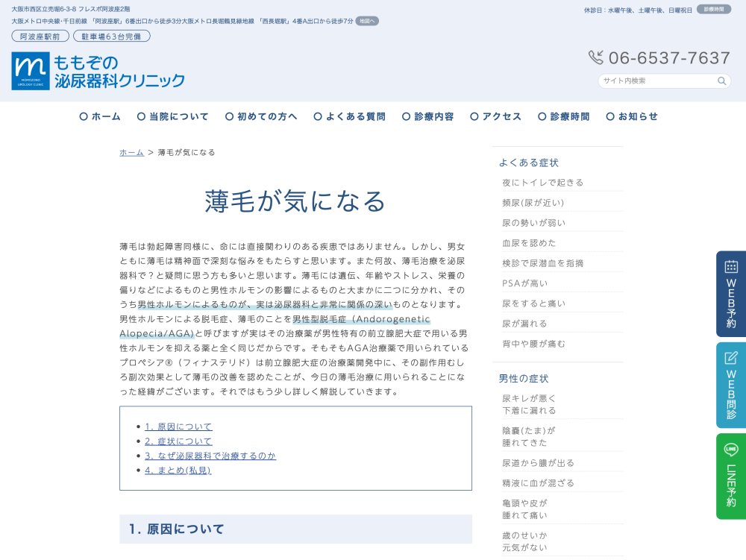Click into the サイト内検索 search field
The height and width of the screenshot is (560, 746).
pos(655,81)
